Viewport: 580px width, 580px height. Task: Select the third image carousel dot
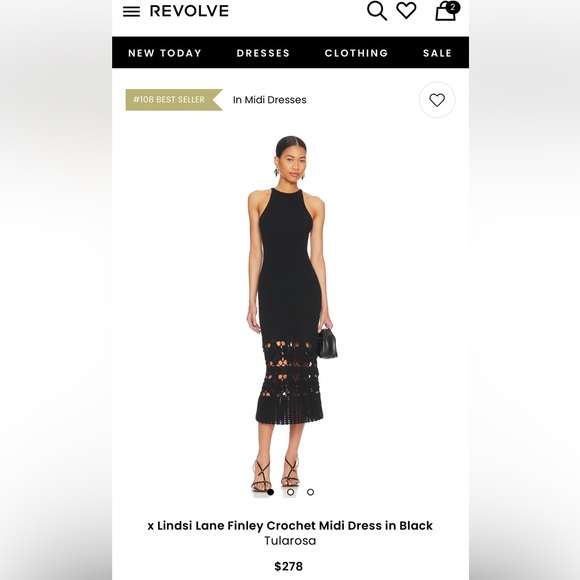pos(310,492)
